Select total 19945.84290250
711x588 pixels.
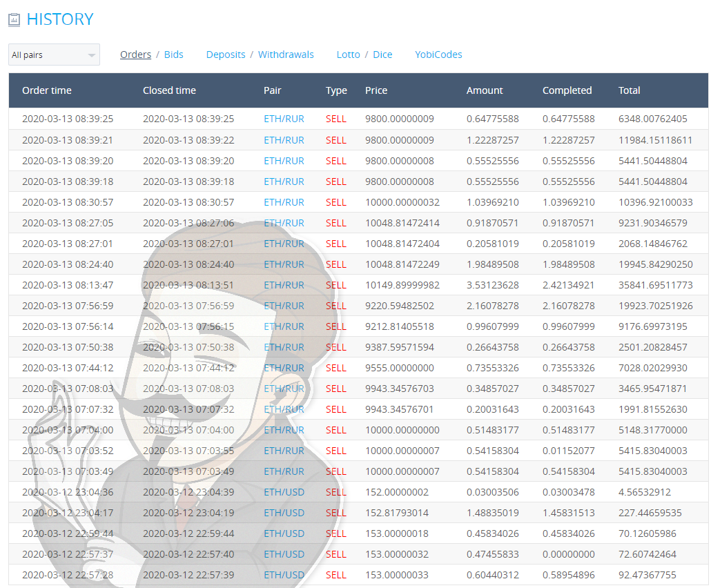pyautogui.click(x=656, y=264)
